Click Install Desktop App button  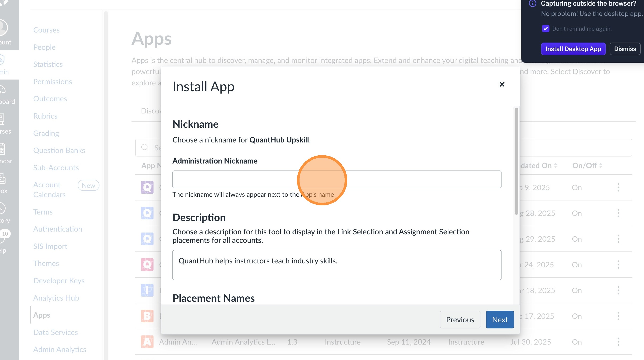click(x=573, y=49)
